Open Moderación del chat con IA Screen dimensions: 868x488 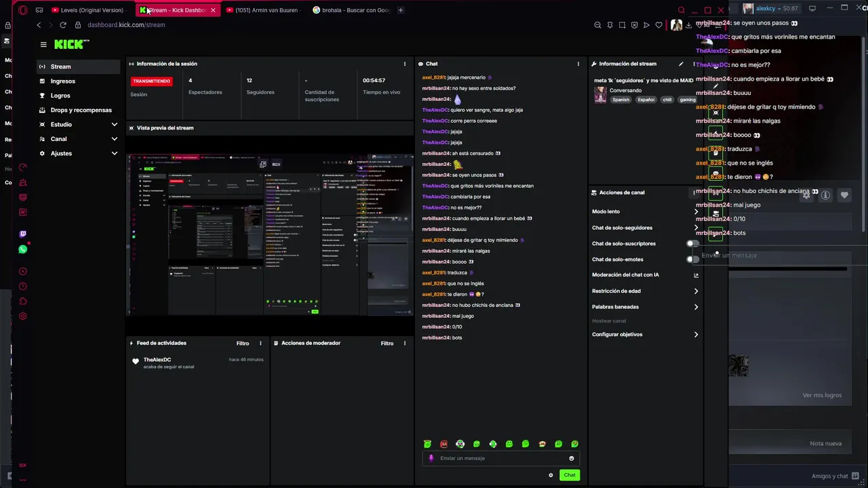click(x=696, y=275)
